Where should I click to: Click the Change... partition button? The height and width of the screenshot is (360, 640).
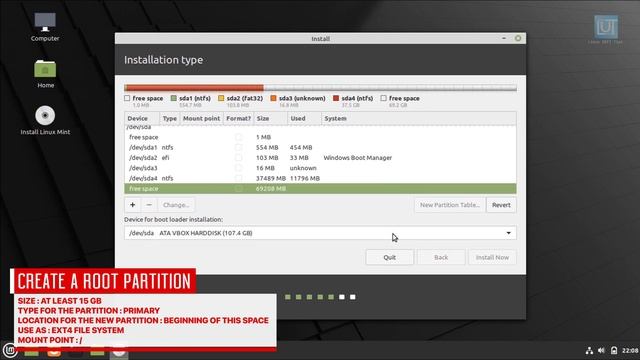(x=176, y=205)
